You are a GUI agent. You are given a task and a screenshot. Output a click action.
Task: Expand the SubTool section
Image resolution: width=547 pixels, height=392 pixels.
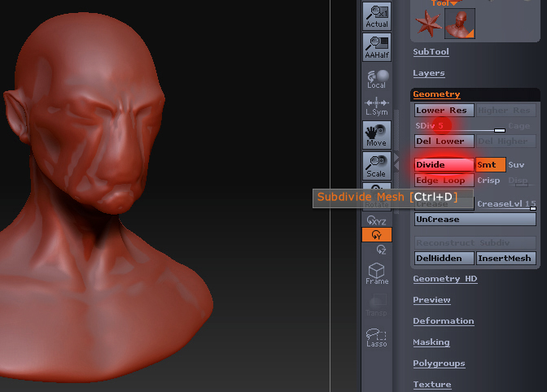coord(431,52)
